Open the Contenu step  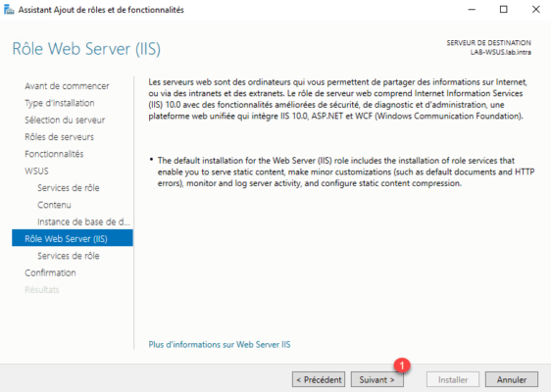[x=54, y=205]
